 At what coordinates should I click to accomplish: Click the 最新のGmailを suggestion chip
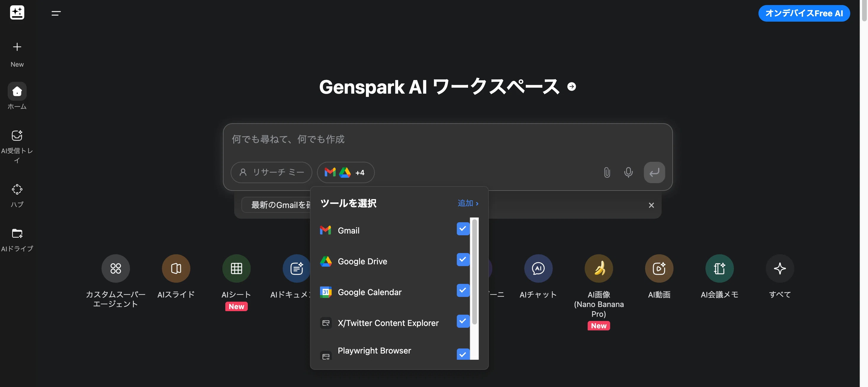pyautogui.click(x=276, y=205)
